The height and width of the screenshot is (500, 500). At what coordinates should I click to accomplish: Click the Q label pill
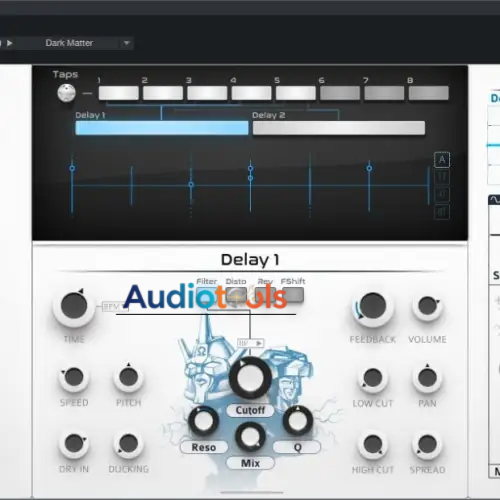point(297,447)
